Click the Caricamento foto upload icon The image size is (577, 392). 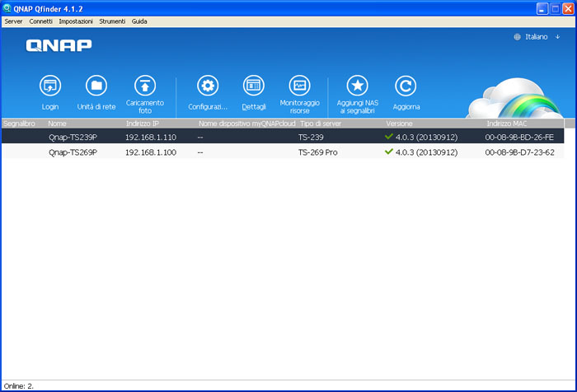pyautogui.click(x=145, y=86)
